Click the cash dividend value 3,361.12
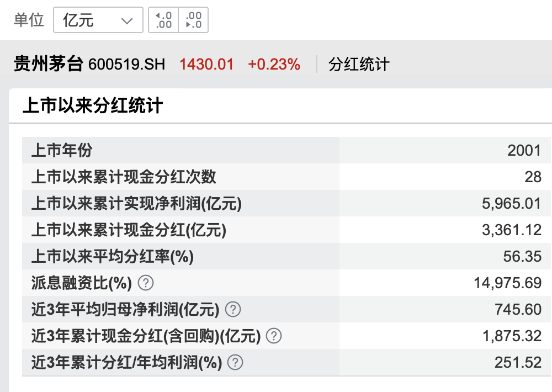Screen dimensions: 552x392 (512, 230)
